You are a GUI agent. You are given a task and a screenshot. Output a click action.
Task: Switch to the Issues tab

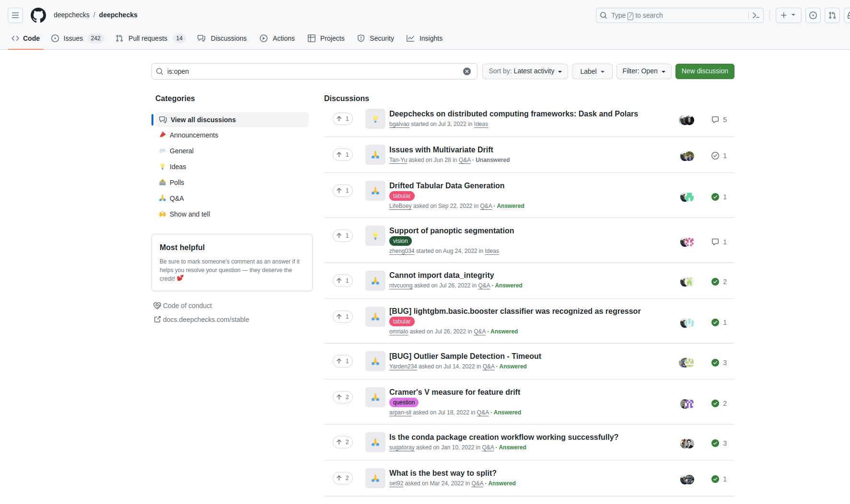pos(73,38)
